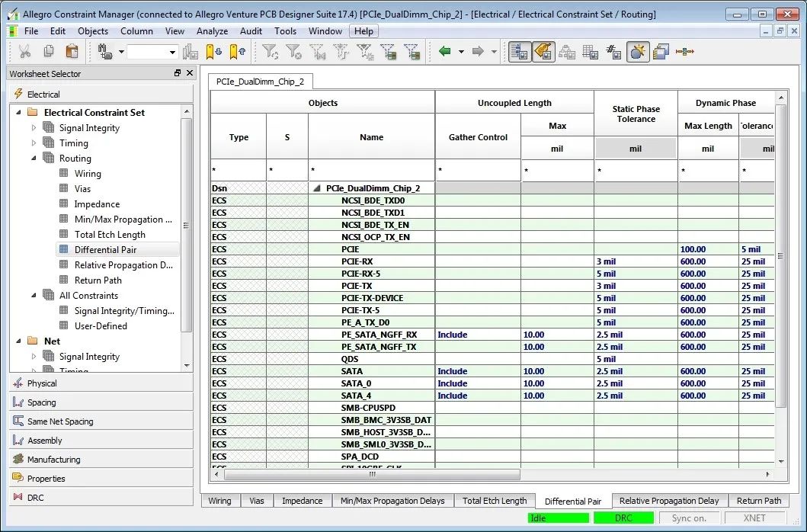
Task: Click the bookmark up arrow icon
Action: click(x=237, y=52)
